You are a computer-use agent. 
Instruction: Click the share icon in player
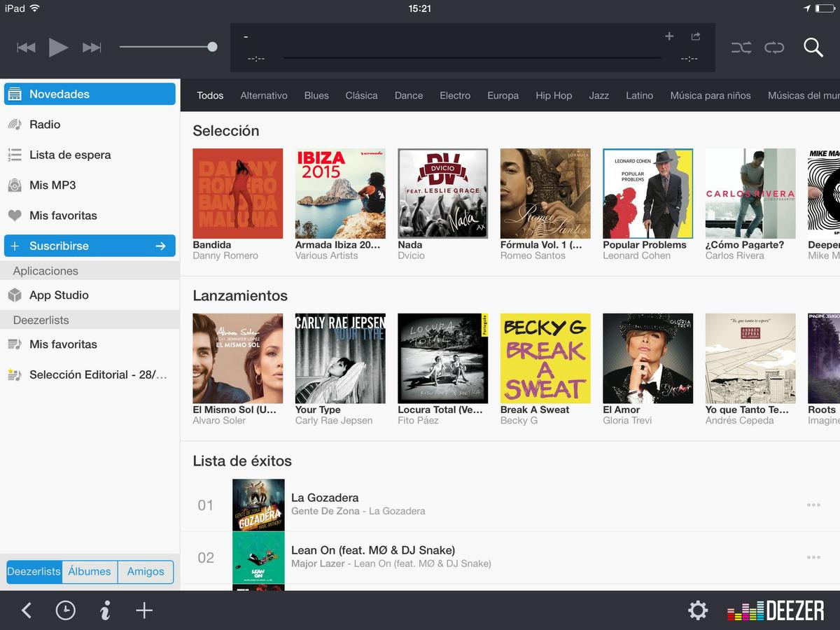(695, 36)
